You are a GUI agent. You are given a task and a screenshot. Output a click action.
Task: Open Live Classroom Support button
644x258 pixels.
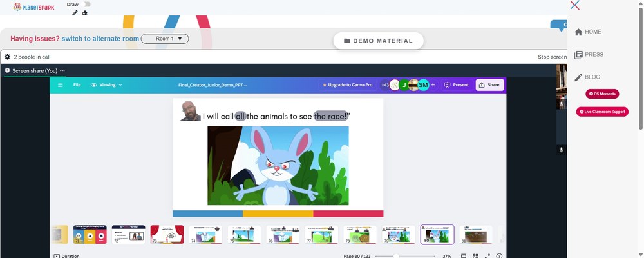[x=602, y=112]
